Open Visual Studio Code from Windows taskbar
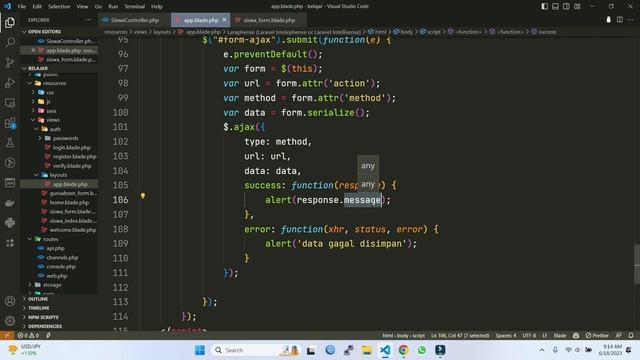The width and height of the screenshot is (640, 360). point(385,350)
